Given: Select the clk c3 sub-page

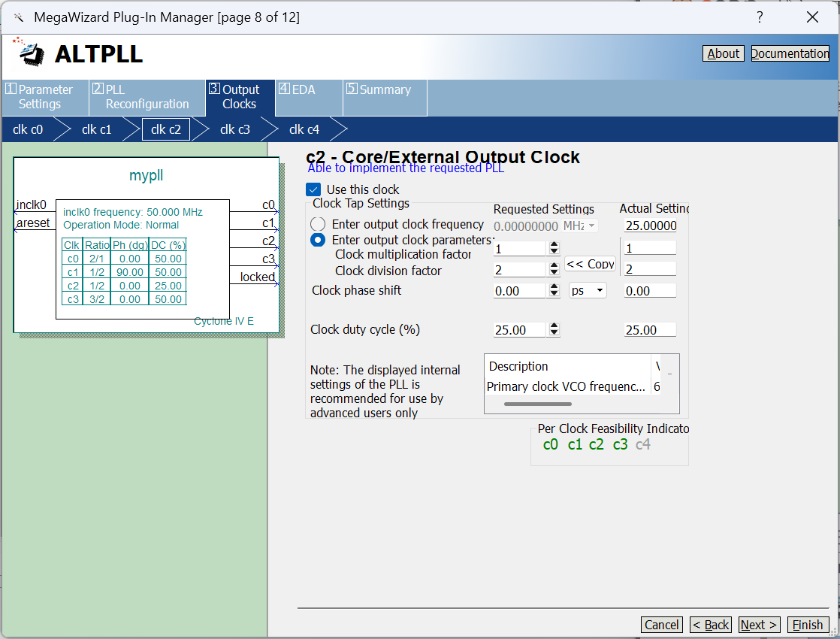Looking at the screenshot, I should click(235, 130).
